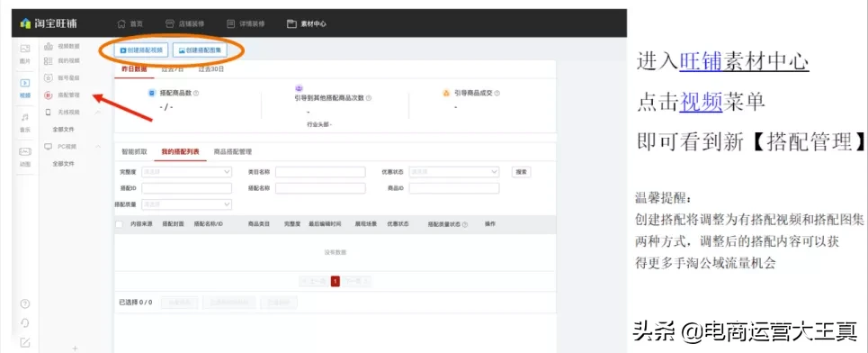Open 视频数据 in the side menu

pyautogui.click(x=62, y=46)
